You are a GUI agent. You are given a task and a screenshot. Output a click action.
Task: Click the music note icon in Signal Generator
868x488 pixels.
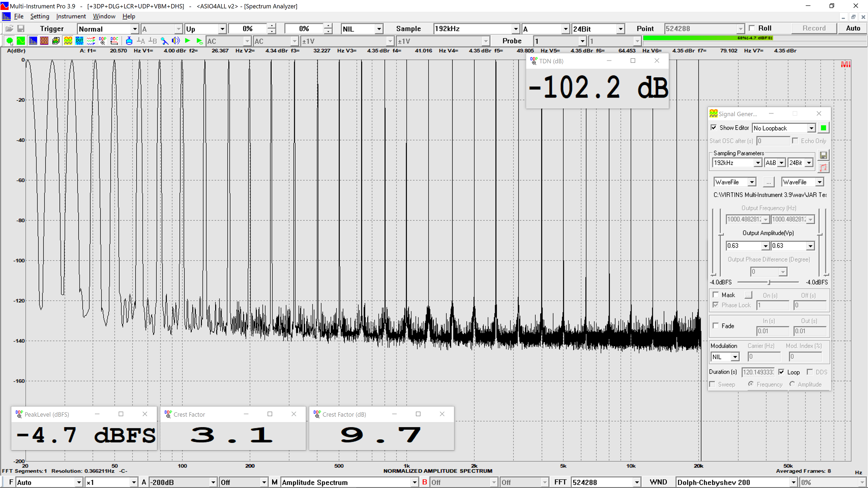(x=823, y=168)
